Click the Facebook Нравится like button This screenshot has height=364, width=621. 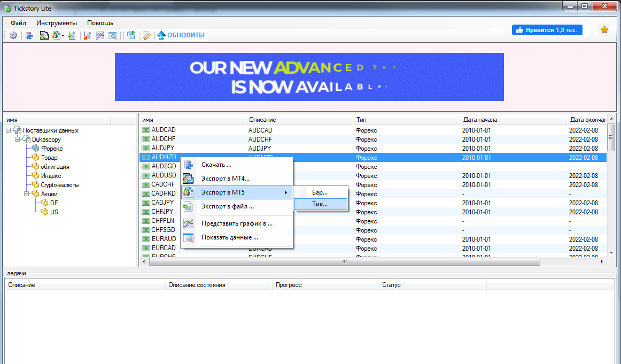point(547,30)
